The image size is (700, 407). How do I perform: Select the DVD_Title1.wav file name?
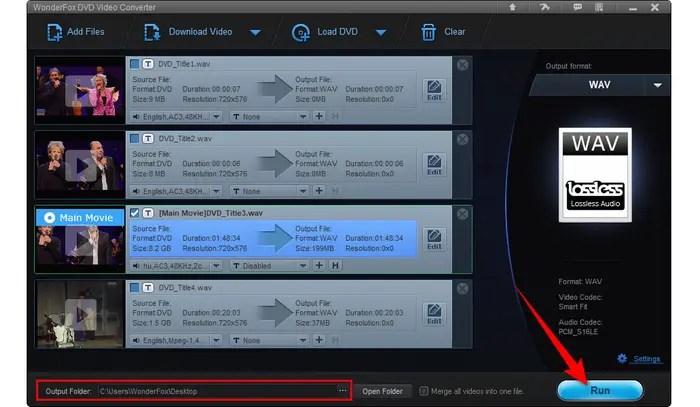[x=184, y=64]
